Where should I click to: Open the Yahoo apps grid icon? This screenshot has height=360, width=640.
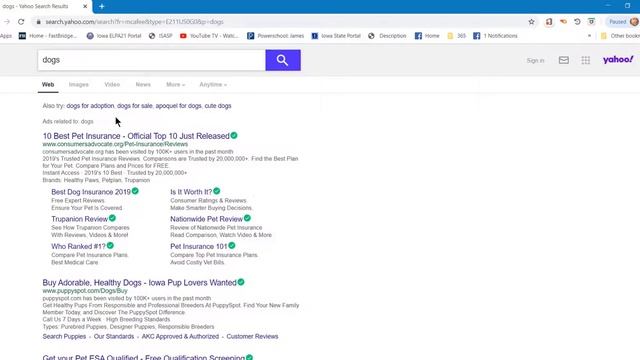click(586, 60)
